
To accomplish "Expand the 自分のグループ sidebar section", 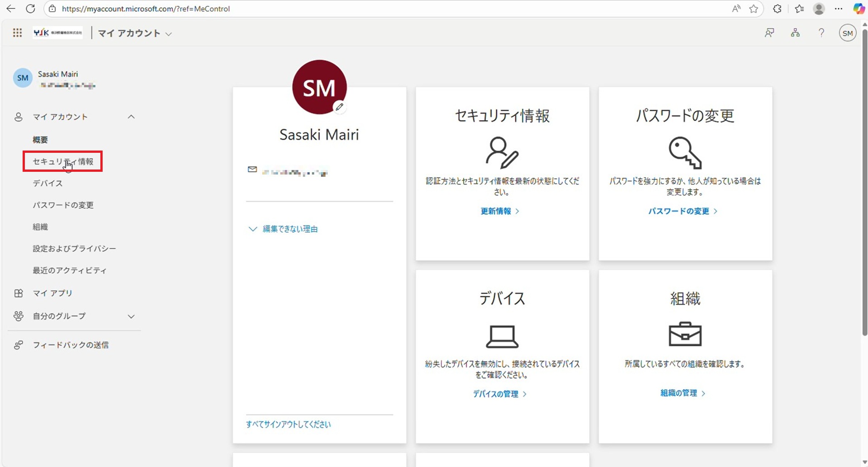I will [131, 316].
